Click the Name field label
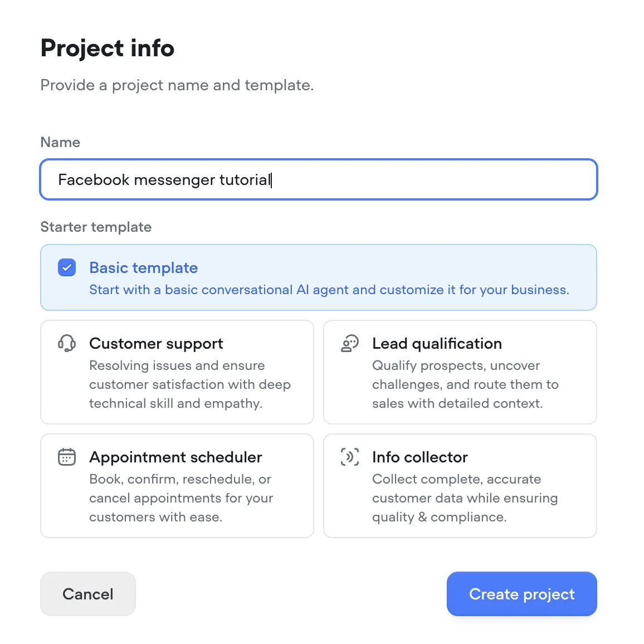This screenshot has height=644, width=644. click(x=60, y=142)
